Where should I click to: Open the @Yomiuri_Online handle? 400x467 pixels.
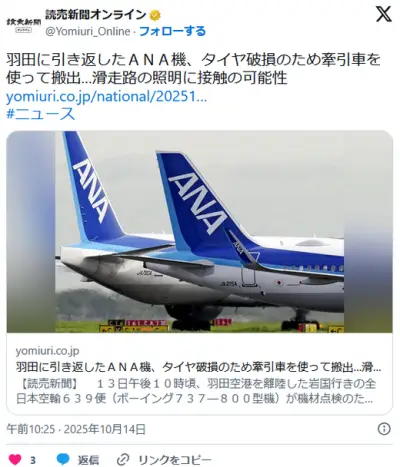[88, 31]
